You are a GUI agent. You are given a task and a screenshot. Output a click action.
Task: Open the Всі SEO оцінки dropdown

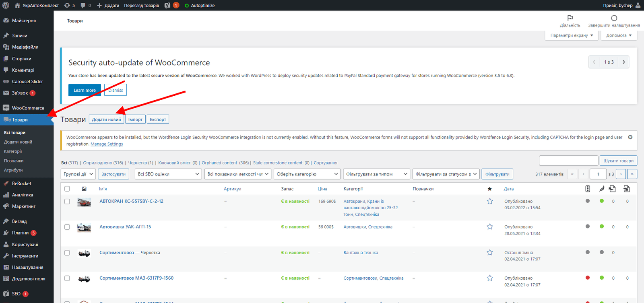pos(168,174)
